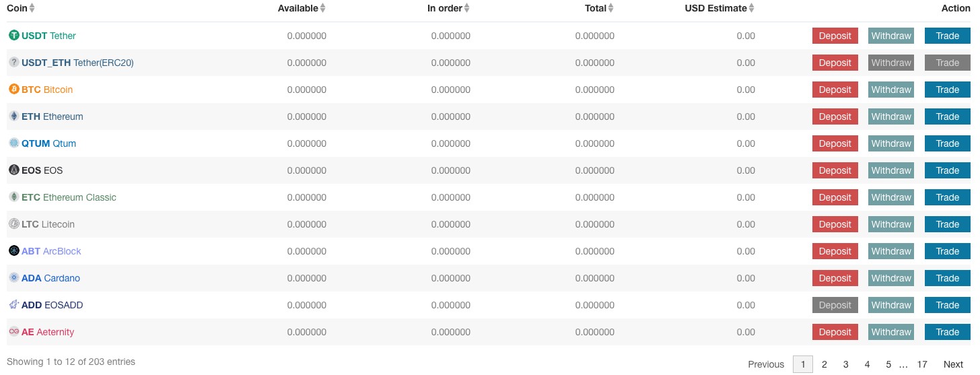Go to Previous page
Screen dimensions: 980x375
coord(766,364)
